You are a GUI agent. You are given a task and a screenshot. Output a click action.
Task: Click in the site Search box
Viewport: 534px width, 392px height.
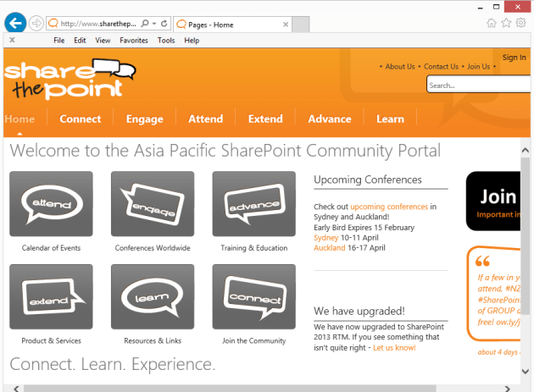[x=475, y=85]
